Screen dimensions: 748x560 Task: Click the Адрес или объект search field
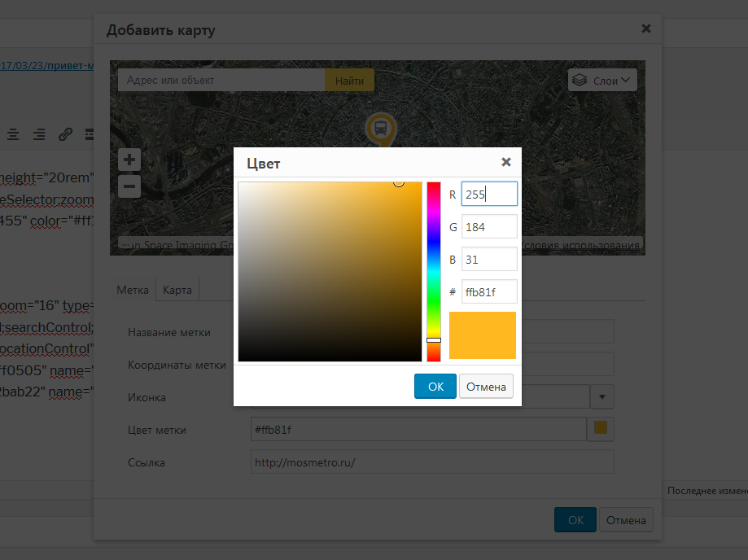(221, 80)
